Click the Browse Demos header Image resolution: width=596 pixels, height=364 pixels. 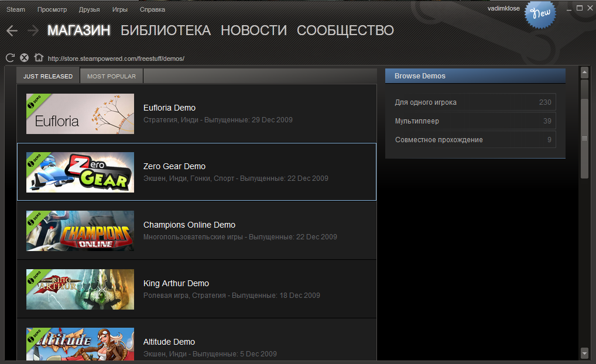[475, 76]
